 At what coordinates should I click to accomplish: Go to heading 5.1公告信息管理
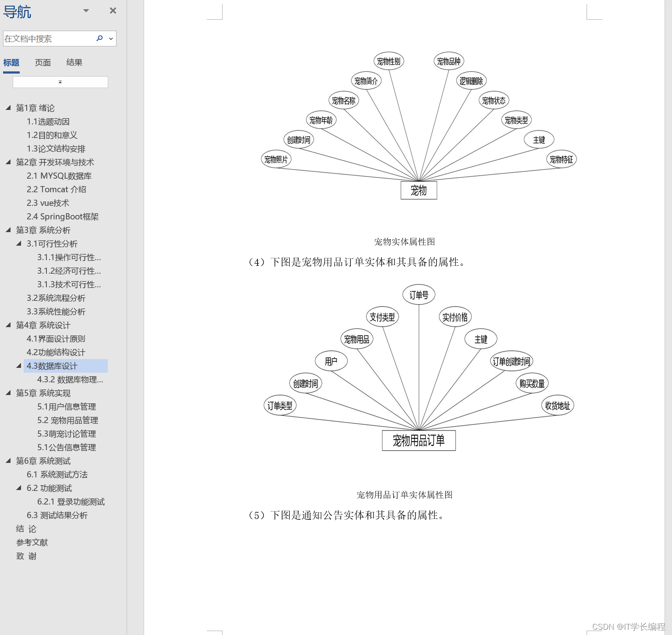pos(67,447)
